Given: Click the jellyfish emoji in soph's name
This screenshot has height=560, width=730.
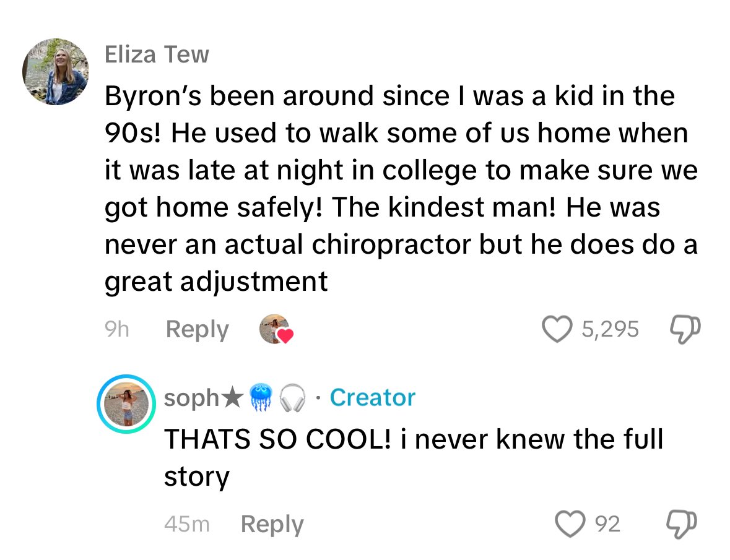Looking at the screenshot, I should (261, 398).
